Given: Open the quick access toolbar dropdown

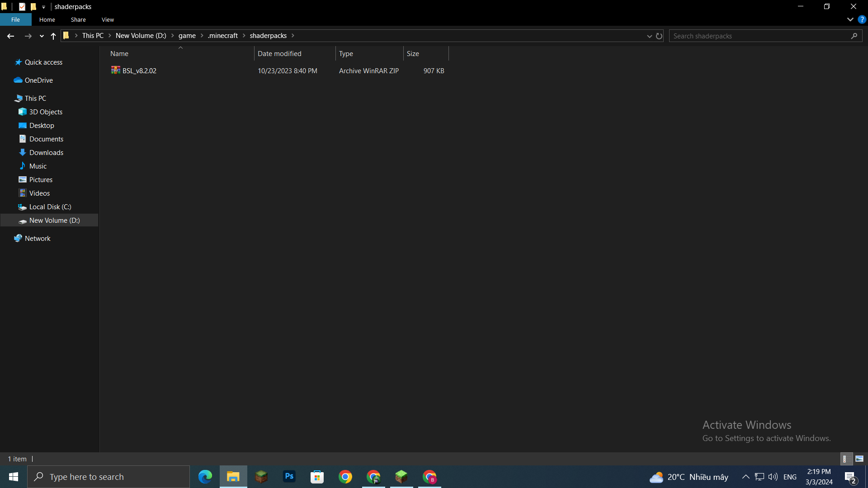Looking at the screenshot, I should (44, 7).
